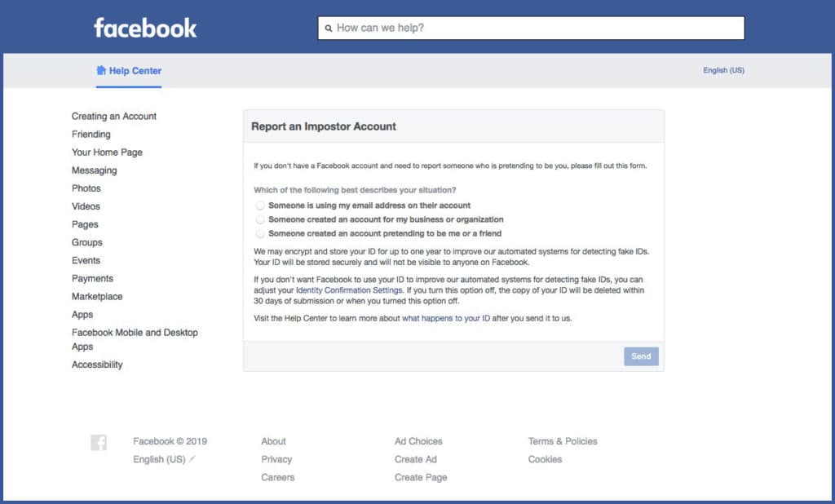Open Creating an Account help topic
Screen dimensions: 835x504
tap(114, 117)
